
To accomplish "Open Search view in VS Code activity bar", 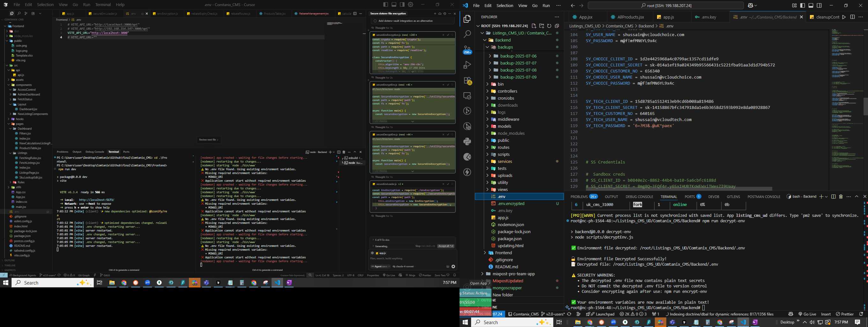I will (468, 34).
